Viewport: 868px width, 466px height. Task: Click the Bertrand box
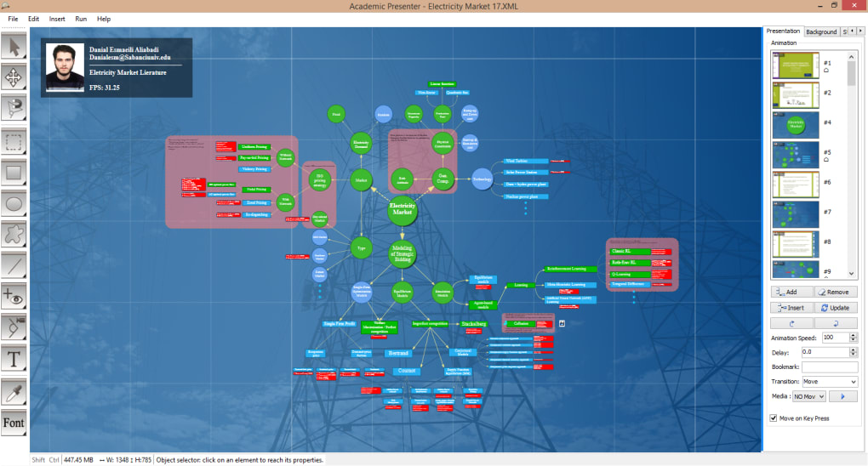(398, 353)
